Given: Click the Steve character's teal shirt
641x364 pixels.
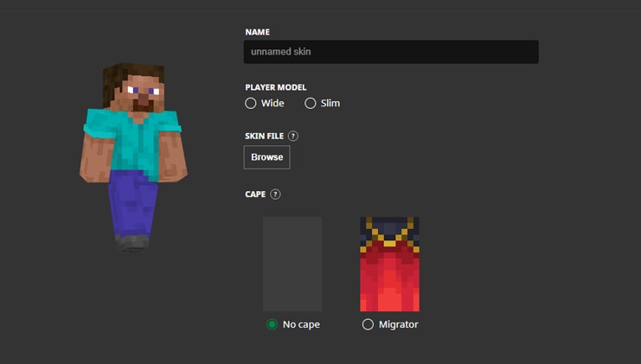Looking at the screenshot, I should (x=132, y=138).
